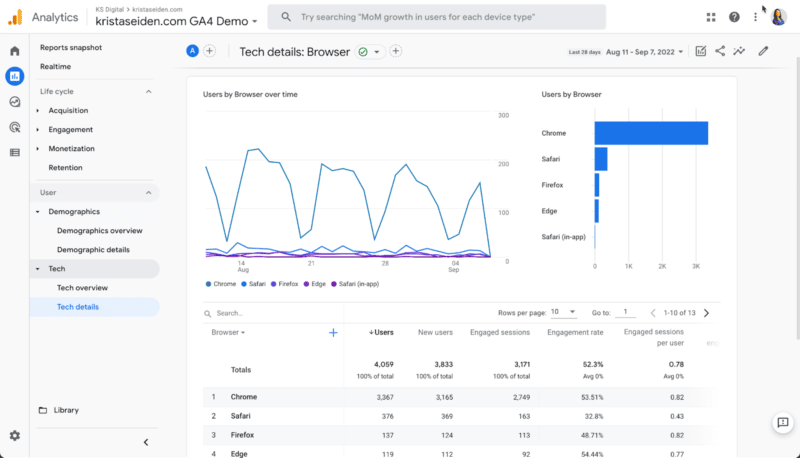Open Realtime report from sidebar
This screenshot has width=800, height=458.
(x=56, y=66)
